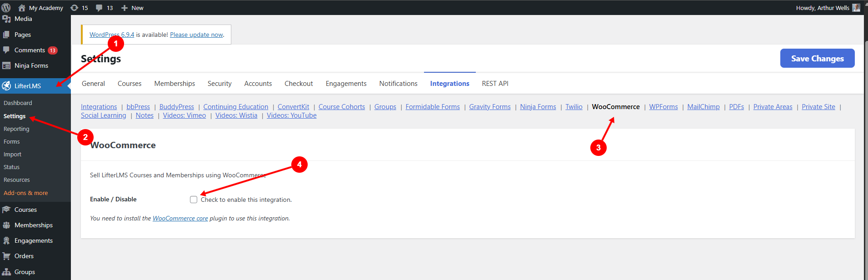Open the REST API tab

495,84
